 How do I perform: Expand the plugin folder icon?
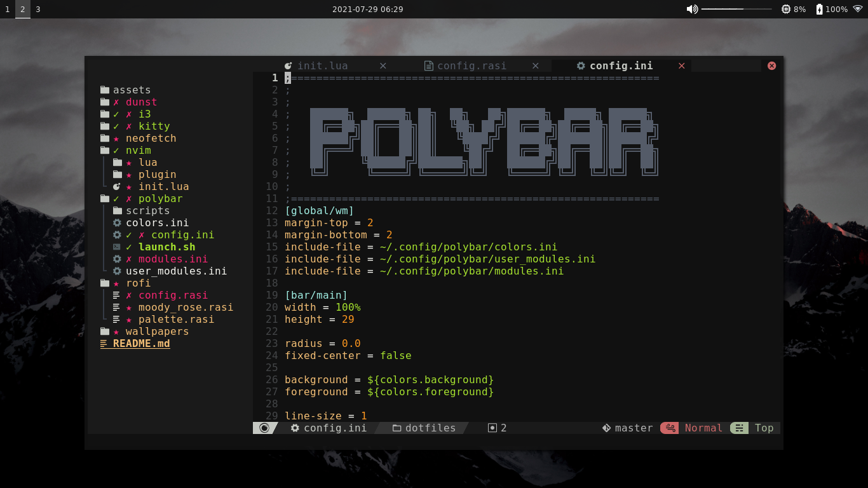point(118,175)
